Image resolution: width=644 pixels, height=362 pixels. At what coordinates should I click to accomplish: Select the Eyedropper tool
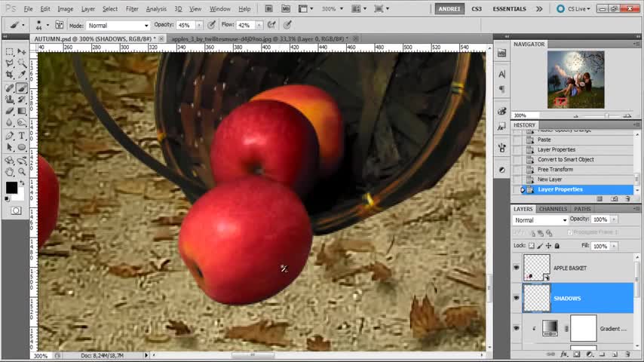coord(22,75)
